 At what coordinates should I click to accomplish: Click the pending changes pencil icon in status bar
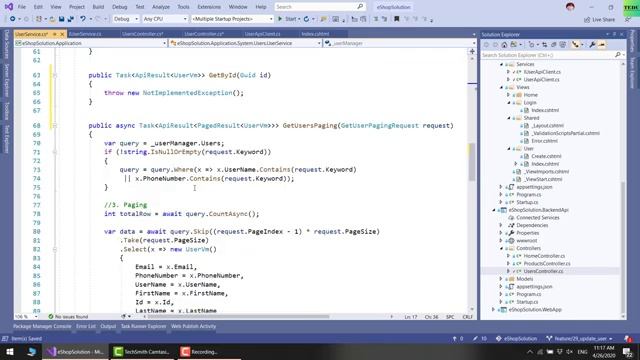click(x=475, y=338)
